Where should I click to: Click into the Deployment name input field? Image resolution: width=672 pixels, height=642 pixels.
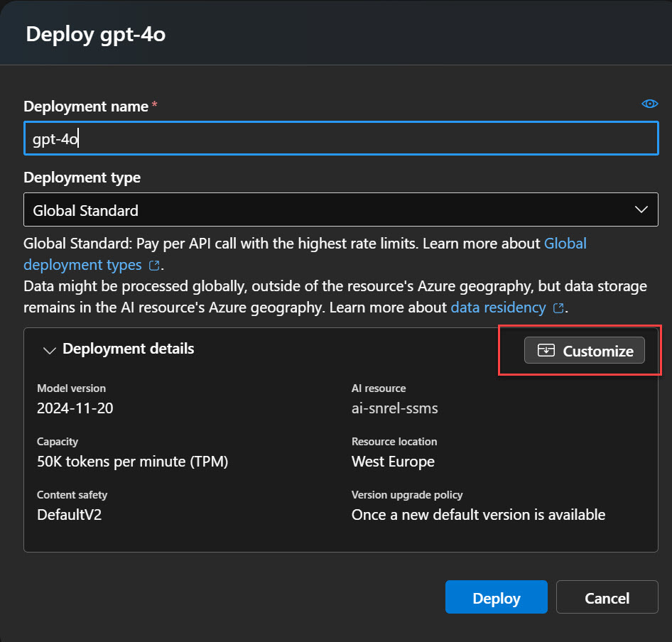point(341,138)
